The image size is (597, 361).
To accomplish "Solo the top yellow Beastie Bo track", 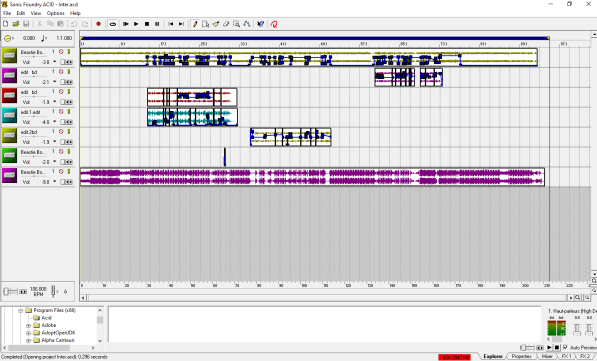I will coord(69,51).
